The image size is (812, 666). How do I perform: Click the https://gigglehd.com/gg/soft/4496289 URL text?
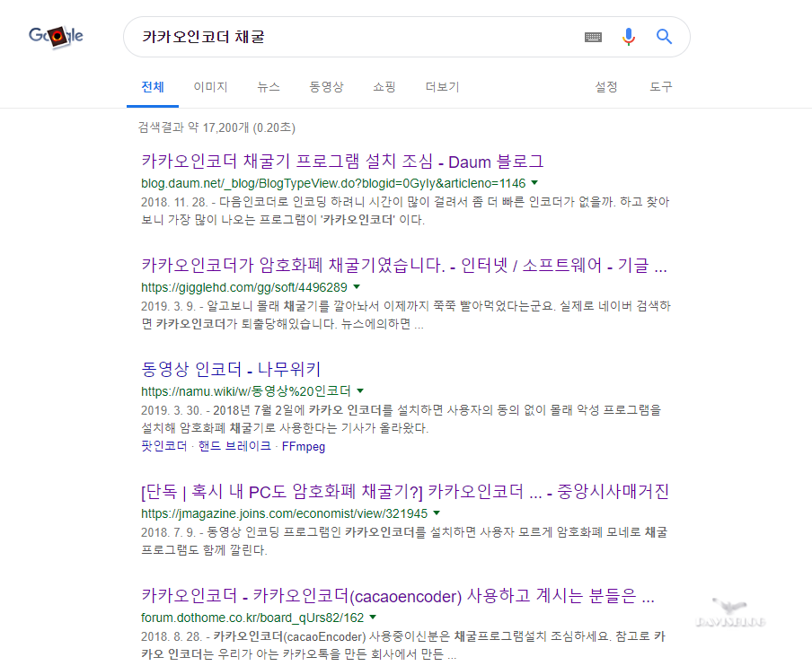click(244, 287)
